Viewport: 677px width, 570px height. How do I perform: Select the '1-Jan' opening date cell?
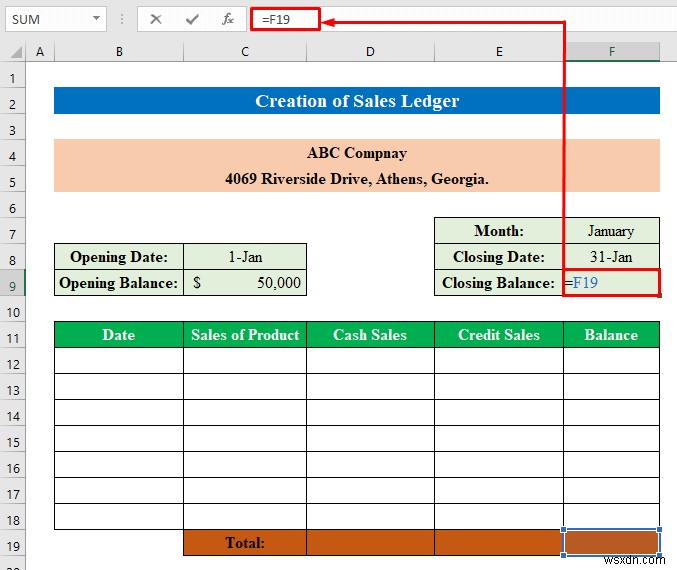[x=245, y=257]
